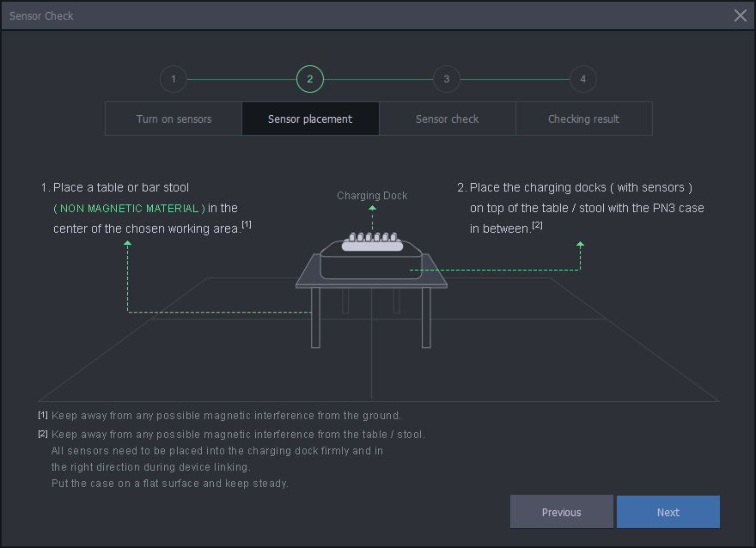Select step 2 circle indicator
The image size is (756, 548).
(x=310, y=79)
